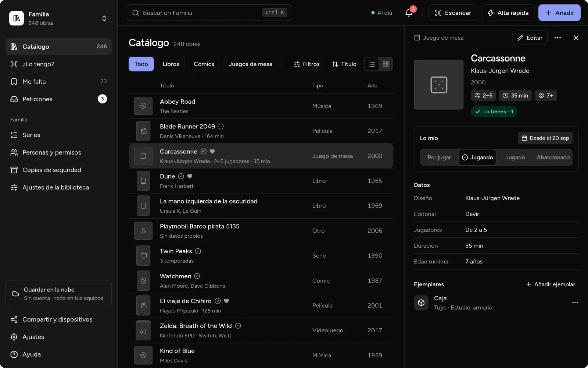Set status to Por jugar
The width and height of the screenshot is (588, 368).
(439, 158)
